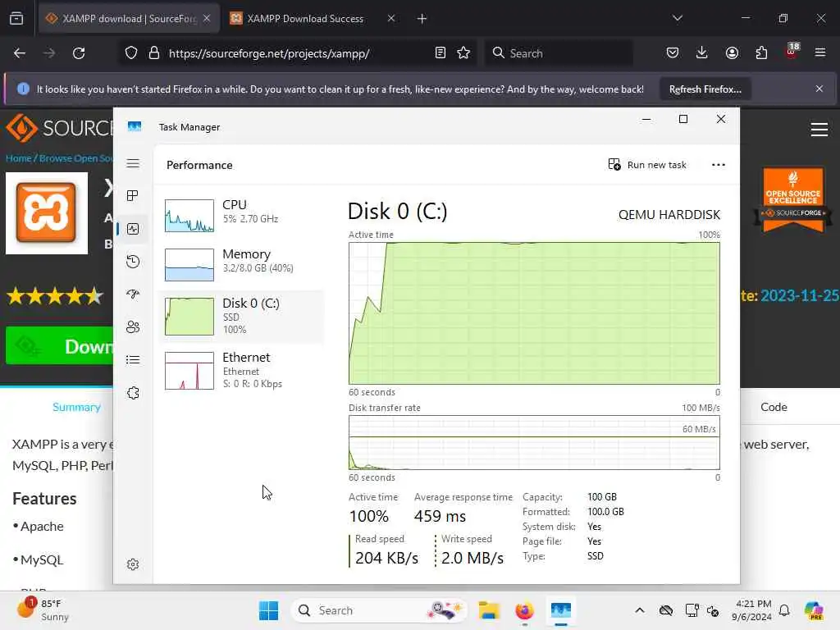The width and height of the screenshot is (840, 630).
Task: Open Task Manager navigation hamburger menu
Action: click(133, 163)
